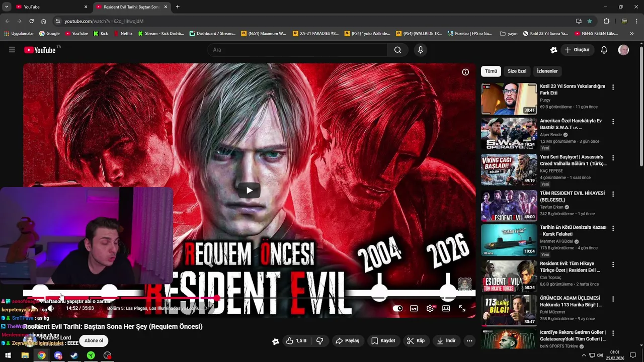
Task: Show more bookmarks with the chevron
Action: 632,34
